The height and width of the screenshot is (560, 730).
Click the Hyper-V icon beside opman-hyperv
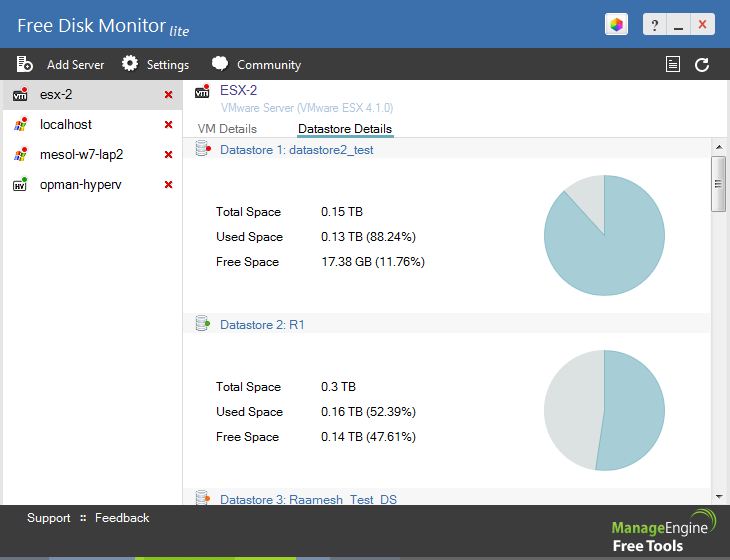(20, 184)
